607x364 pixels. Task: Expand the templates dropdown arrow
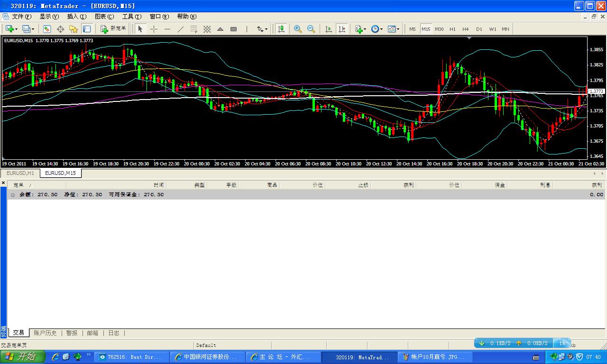point(398,29)
